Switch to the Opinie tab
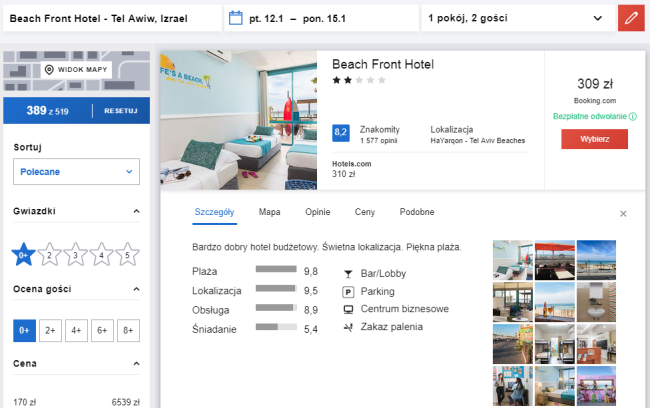Screen dimensions: 650x408 coord(317,212)
